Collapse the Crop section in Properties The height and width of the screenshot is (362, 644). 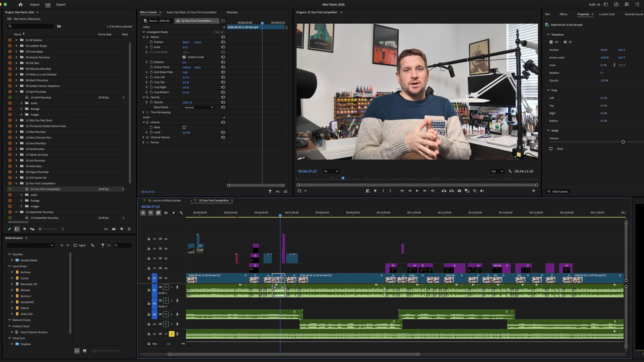tap(548, 90)
